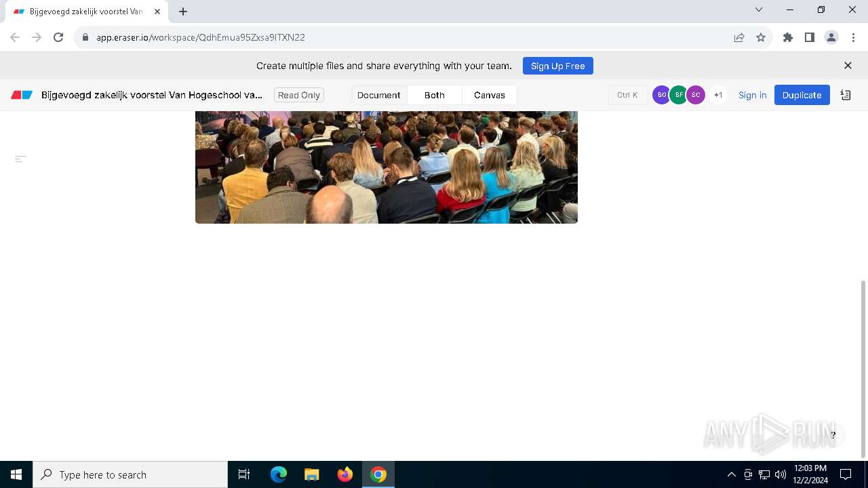
Task: Launch Microsoft Edge from the taskbar
Action: pos(279,474)
